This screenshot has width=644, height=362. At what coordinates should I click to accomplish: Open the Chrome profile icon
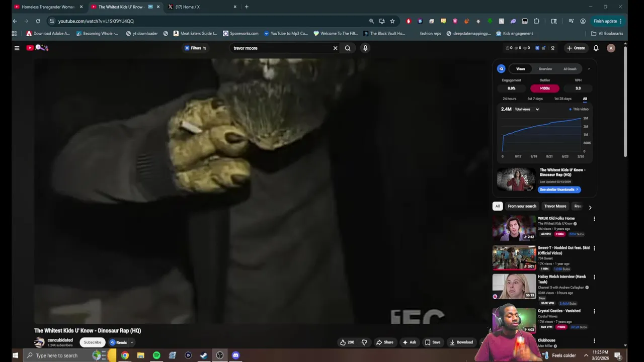click(x=583, y=21)
